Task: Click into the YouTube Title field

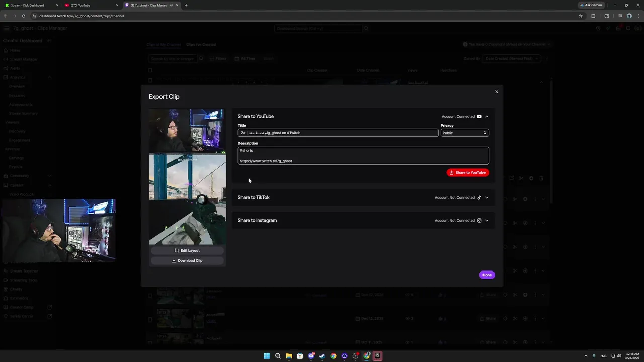Action: pos(338,133)
